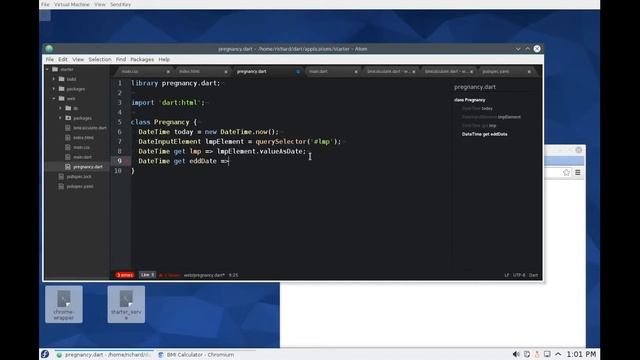Viewport: 640px width, 360px height.
Task: Click the modified indicator on pregnancy.dart tab
Action: pos(298,72)
